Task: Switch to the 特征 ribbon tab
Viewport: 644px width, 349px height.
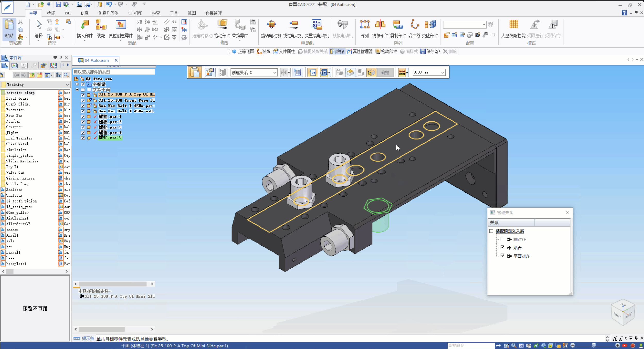Action: point(51,13)
